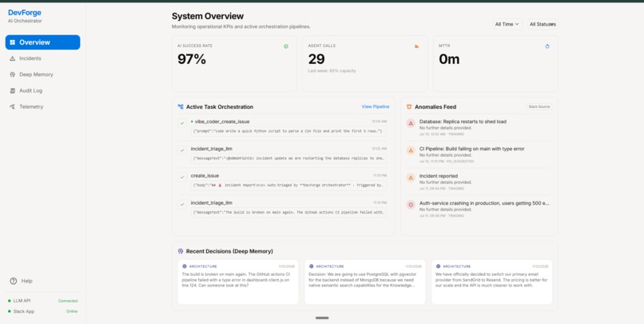Click the orange icon on Agent Calls card
Screen dimensions: 644x324
pyautogui.click(x=416, y=46)
